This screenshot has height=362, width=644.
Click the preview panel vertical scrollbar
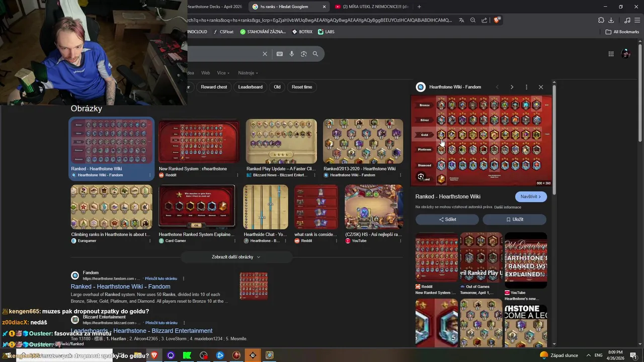(554, 214)
